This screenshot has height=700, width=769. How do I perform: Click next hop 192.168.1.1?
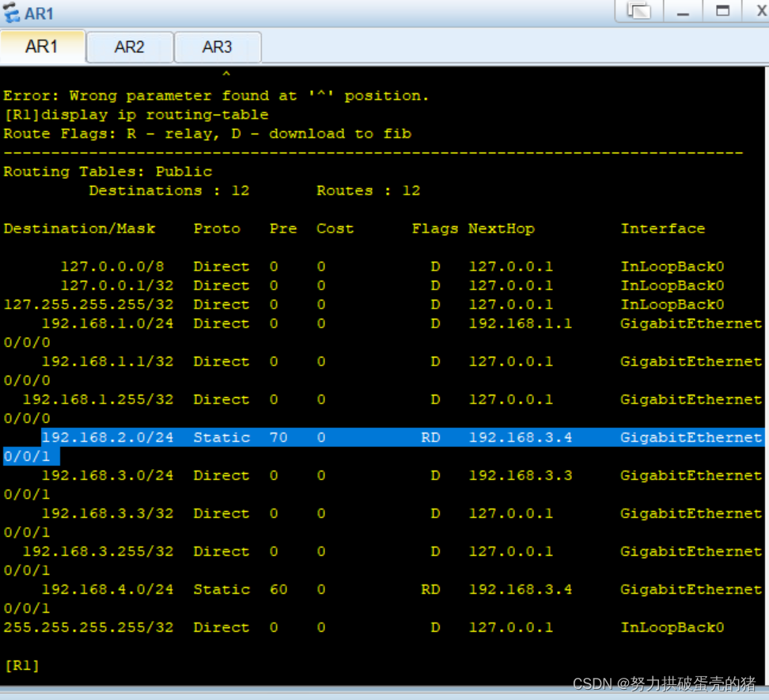click(x=521, y=324)
